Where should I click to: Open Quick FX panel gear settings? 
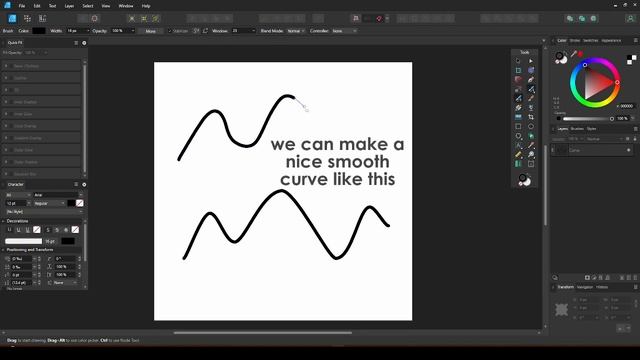pos(84,43)
